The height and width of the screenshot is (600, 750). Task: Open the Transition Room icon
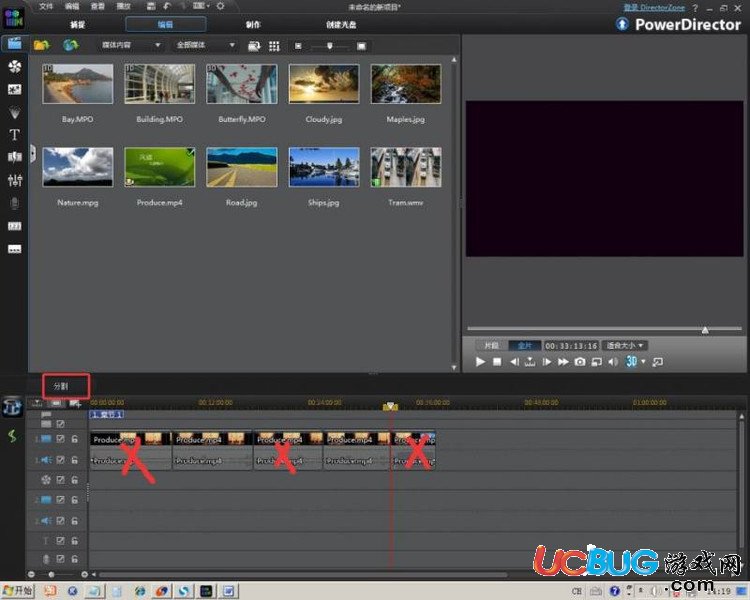coord(14,157)
